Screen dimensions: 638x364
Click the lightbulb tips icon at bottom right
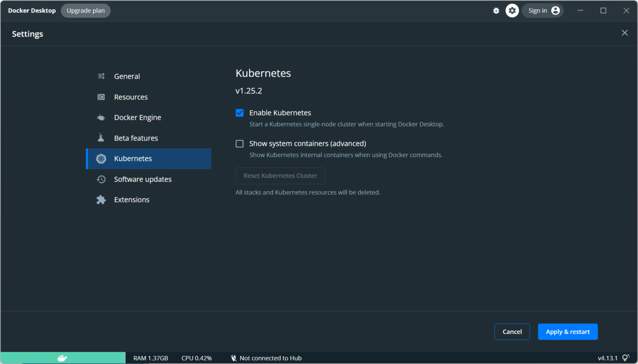[626, 358]
